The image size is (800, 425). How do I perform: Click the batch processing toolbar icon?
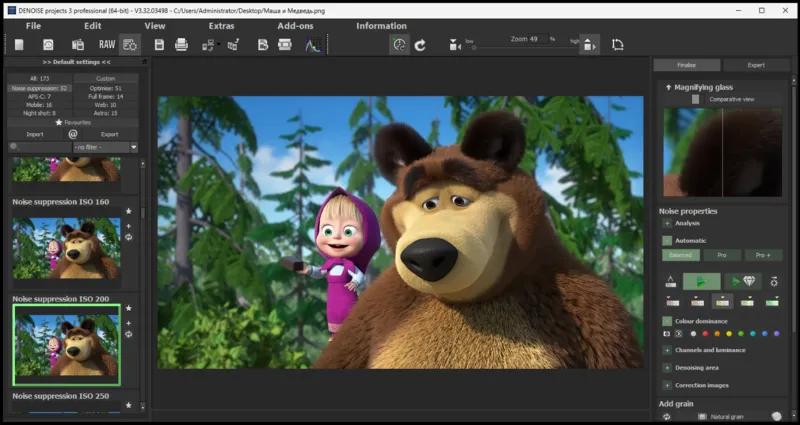click(78, 45)
